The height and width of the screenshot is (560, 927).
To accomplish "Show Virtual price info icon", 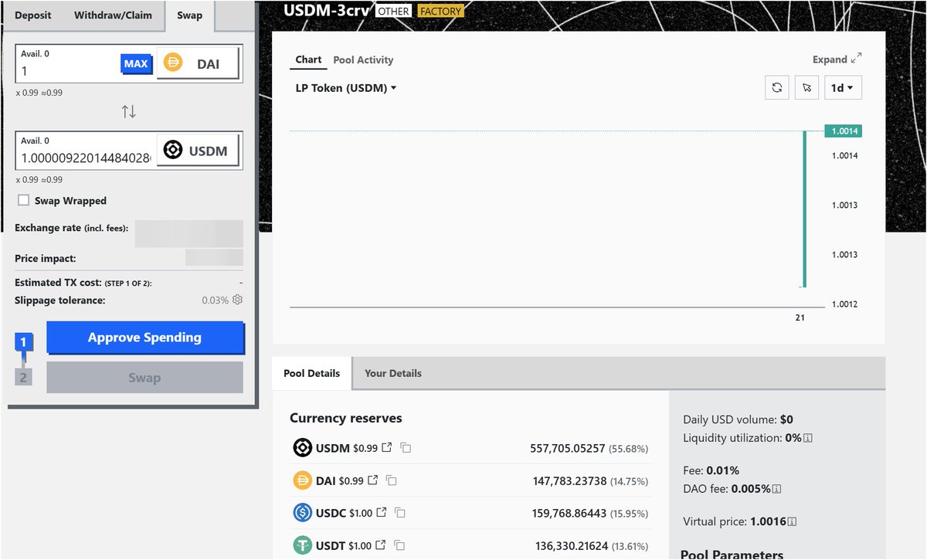I will (792, 522).
